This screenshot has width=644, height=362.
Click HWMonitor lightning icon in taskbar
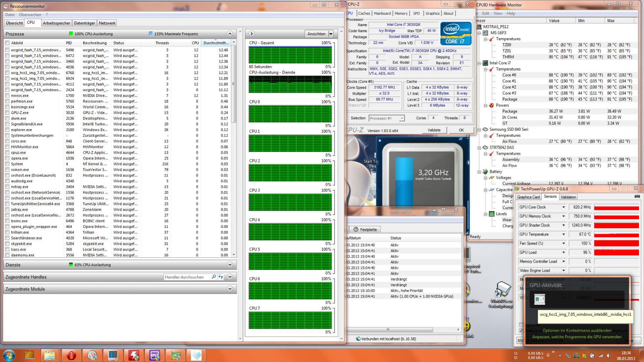[x=134, y=355]
